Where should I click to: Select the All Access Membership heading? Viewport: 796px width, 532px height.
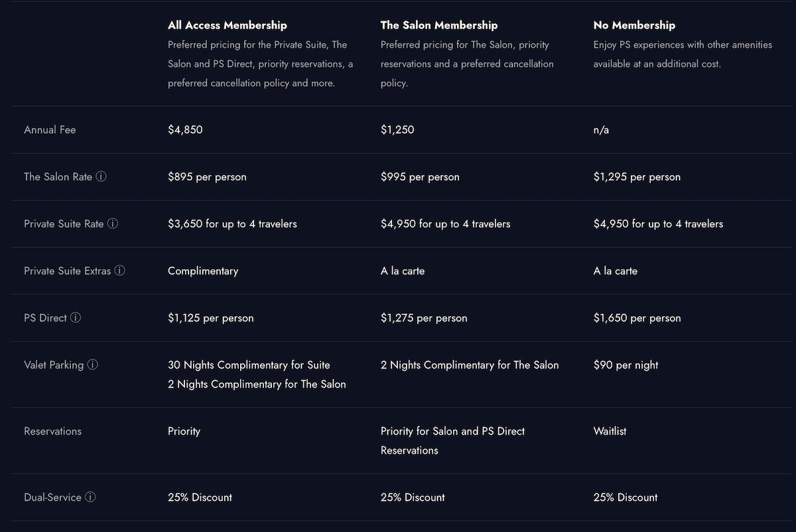[228, 25]
